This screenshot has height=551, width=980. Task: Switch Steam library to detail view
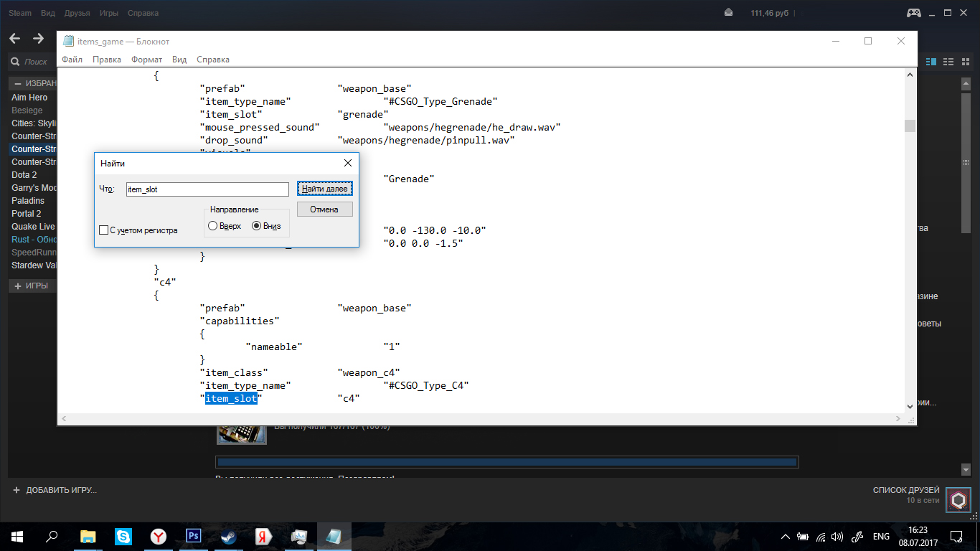[932, 62]
